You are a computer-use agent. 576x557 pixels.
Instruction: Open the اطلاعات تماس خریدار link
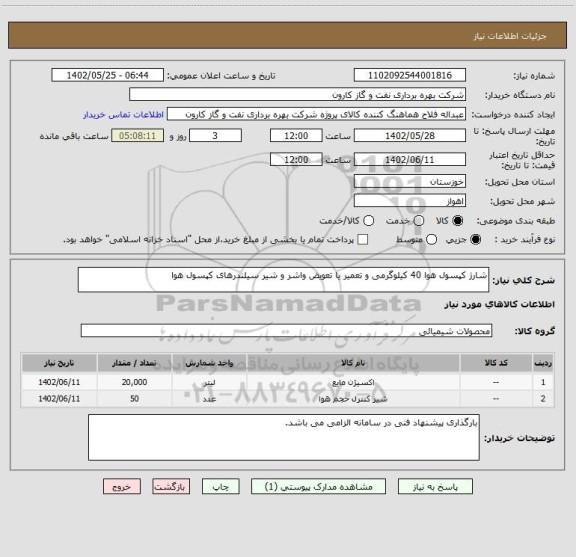coord(123,115)
